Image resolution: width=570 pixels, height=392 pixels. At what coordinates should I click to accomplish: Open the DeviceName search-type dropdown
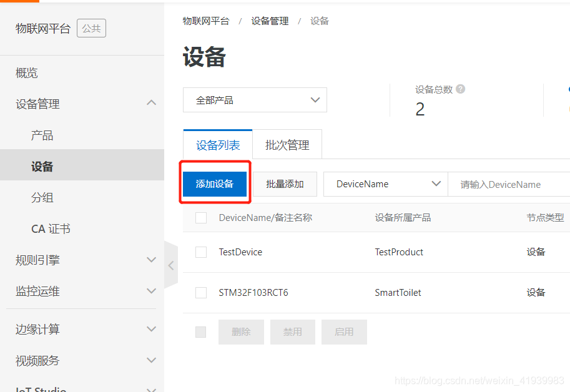click(x=385, y=184)
